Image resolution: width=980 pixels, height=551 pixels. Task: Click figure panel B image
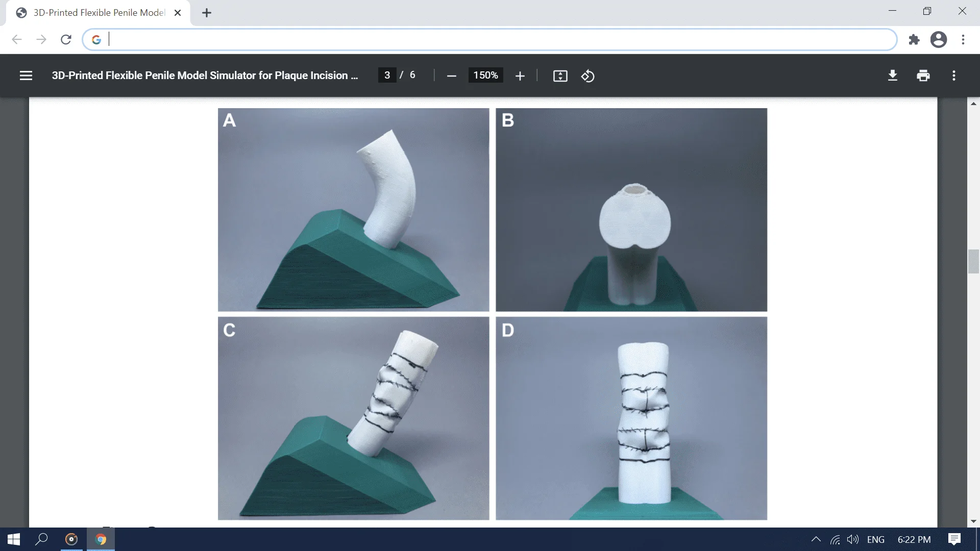click(x=631, y=210)
